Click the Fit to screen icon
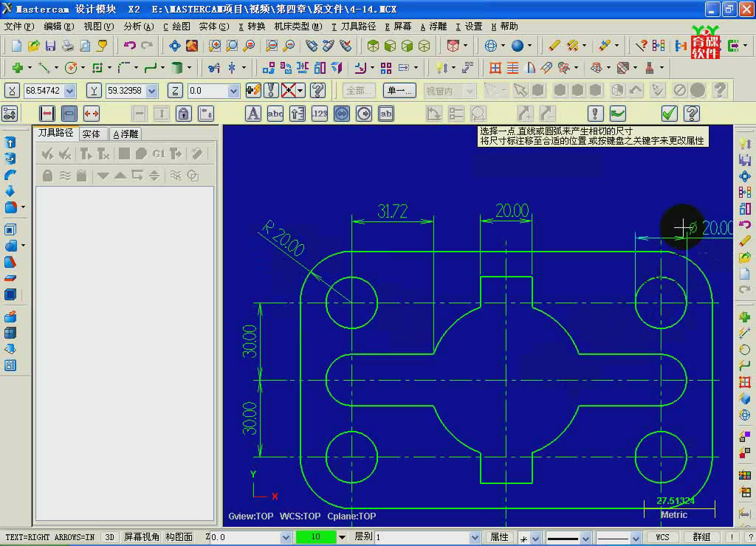 174,46
